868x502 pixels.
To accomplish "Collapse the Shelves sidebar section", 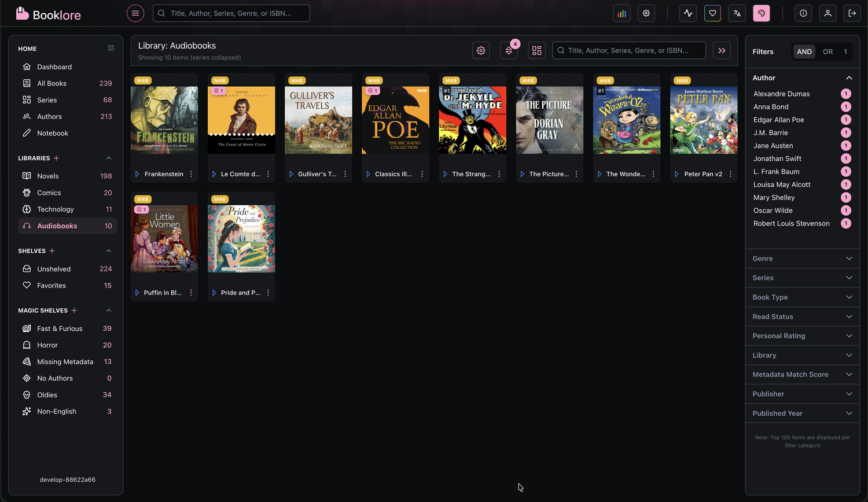I will [109, 251].
